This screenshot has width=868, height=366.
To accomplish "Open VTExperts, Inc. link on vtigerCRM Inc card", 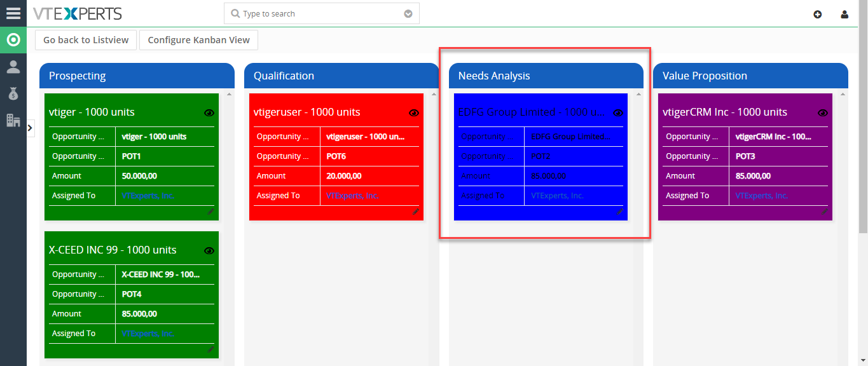I will click(762, 196).
